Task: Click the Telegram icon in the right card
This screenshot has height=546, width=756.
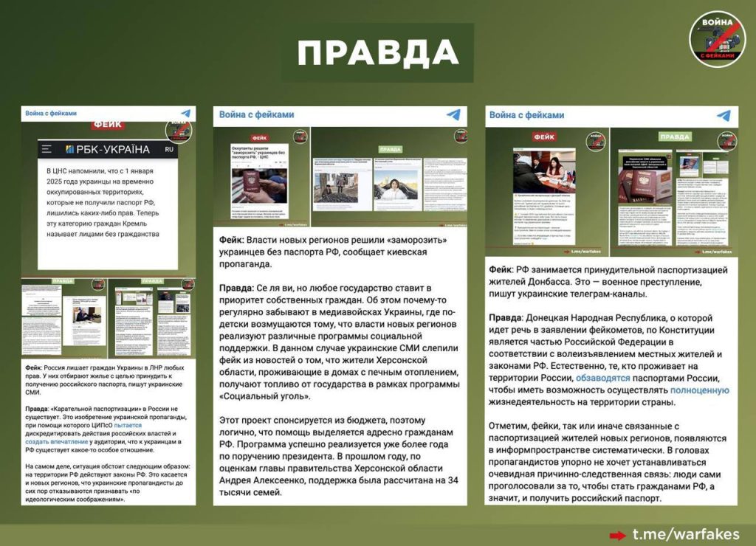Action: tap(724, 116)
